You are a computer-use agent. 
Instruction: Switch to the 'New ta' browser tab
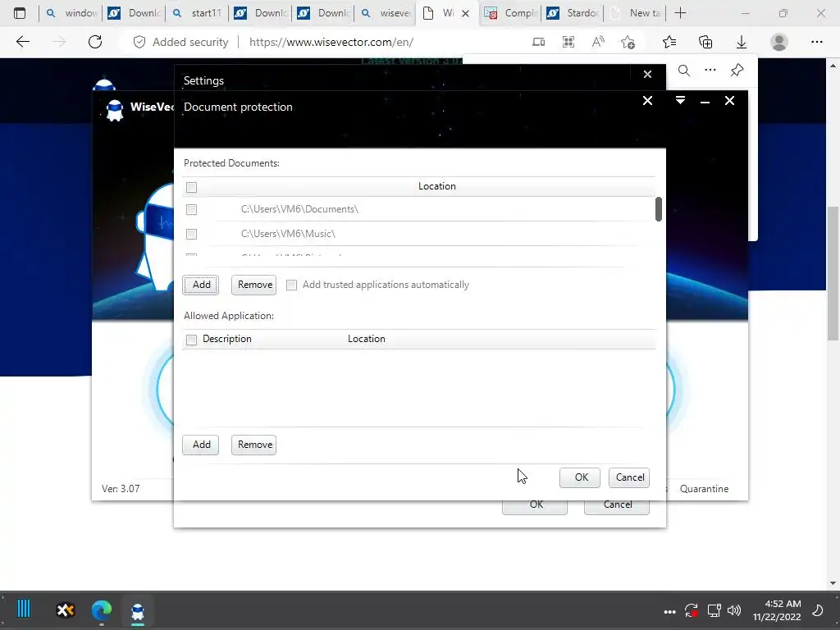[637, 13]
